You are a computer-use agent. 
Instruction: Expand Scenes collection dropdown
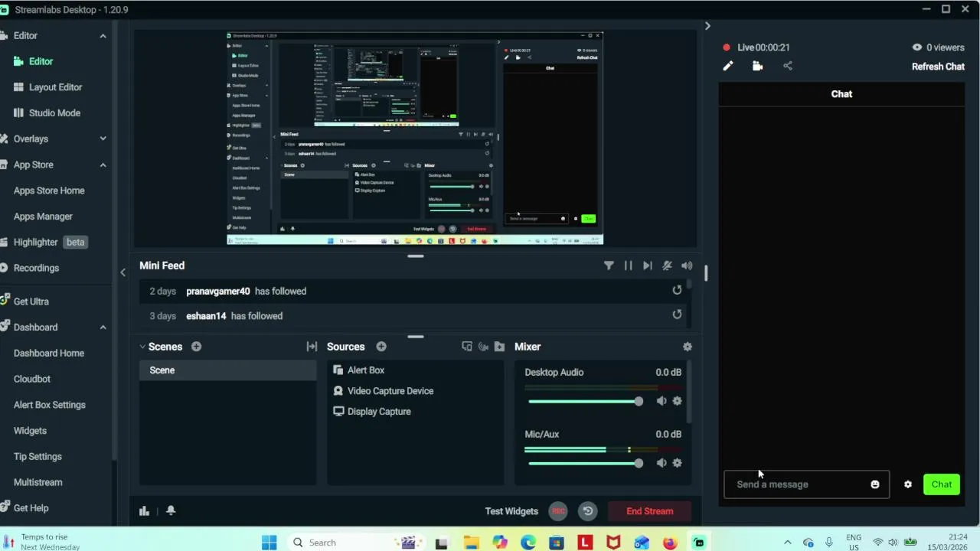click(142, 347)
